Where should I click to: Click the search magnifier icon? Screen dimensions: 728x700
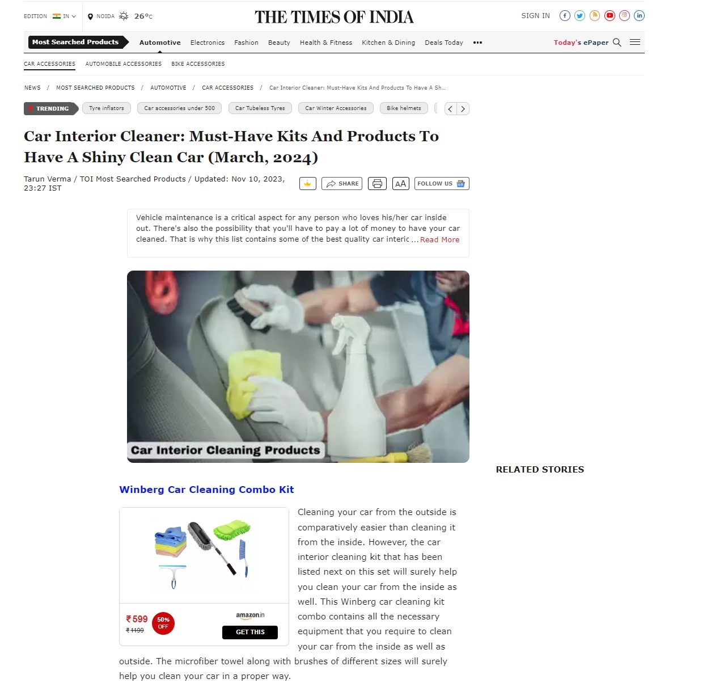click(x=617, y=43)
